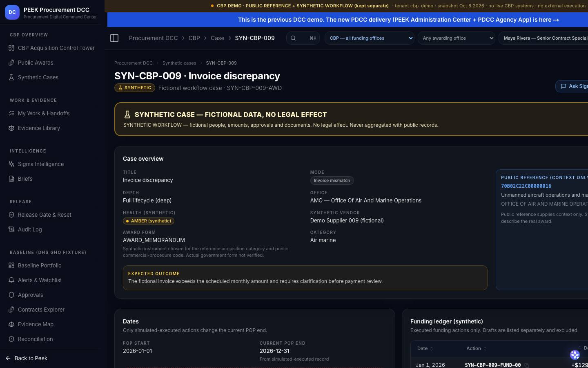This screenshot has width=588, height=368.
Task: Click the Invoice mismatch mode tag
Action: [x=332, y=180]
